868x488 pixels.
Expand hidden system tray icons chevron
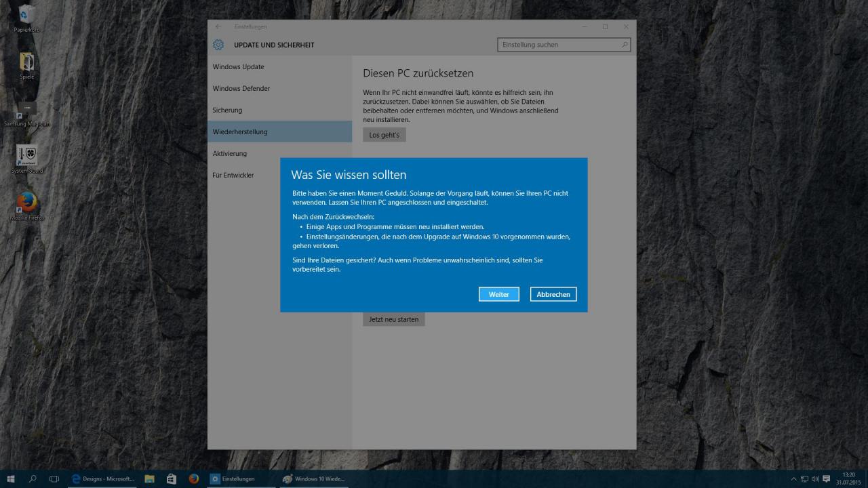coord(794,479)
